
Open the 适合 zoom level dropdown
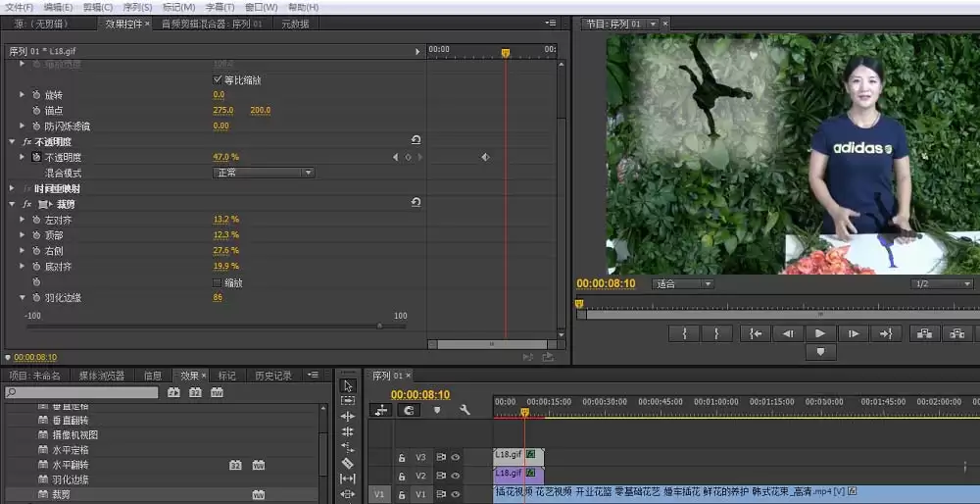[x=682, y=284]
